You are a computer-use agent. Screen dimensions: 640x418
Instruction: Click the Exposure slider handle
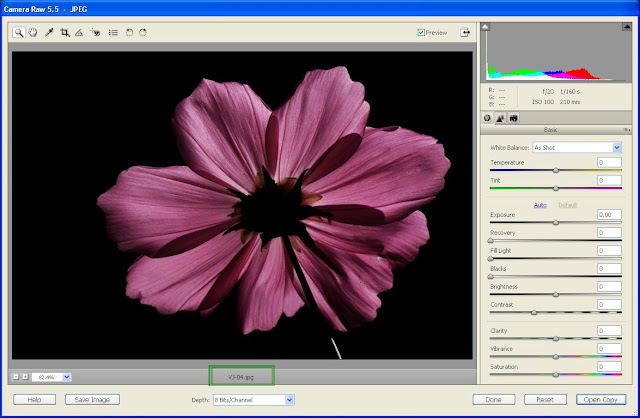(556, 222)
